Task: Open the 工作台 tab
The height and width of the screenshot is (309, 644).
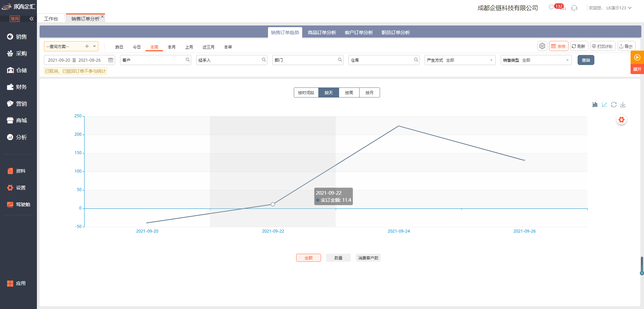Action: pos(51,19)
